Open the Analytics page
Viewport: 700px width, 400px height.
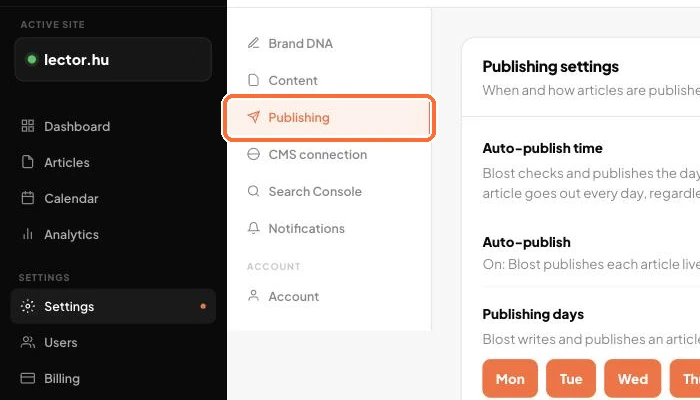pyautogui.click(x=113, y=235)
